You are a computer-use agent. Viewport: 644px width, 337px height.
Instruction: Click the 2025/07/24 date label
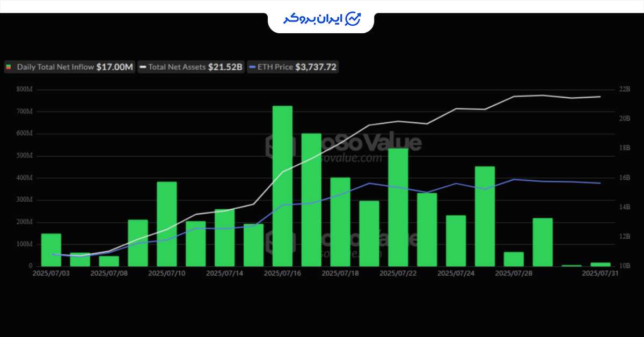455,273
